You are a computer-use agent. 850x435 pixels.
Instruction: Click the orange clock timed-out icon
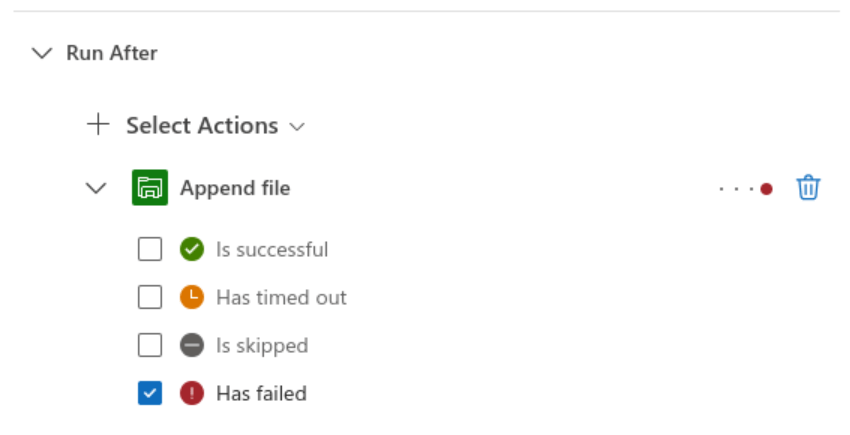[x=192, y=297]
